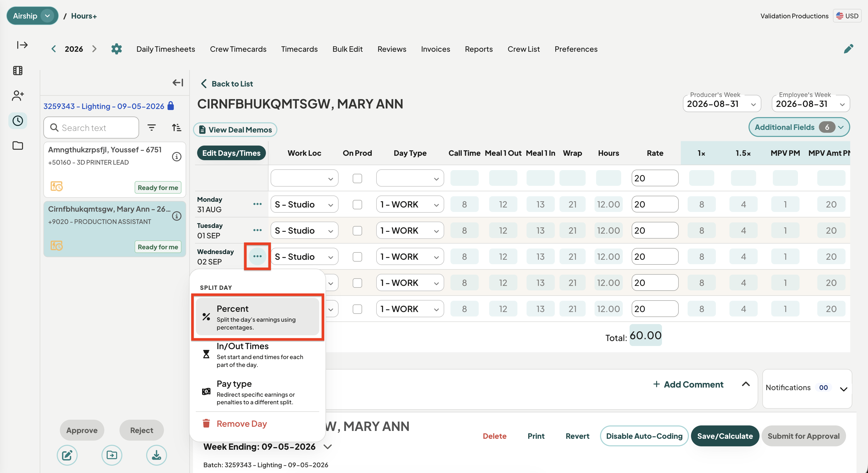Click Back to List link
868x473 pixels.
coord(227,84)
